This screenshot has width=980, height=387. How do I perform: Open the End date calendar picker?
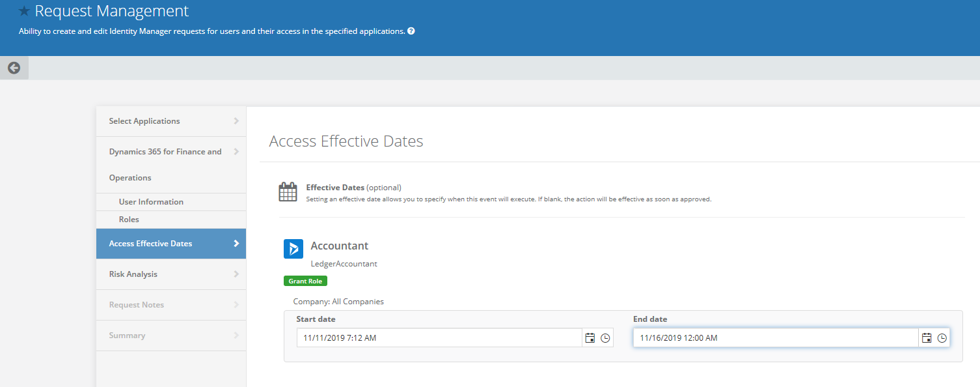(927, 338)
